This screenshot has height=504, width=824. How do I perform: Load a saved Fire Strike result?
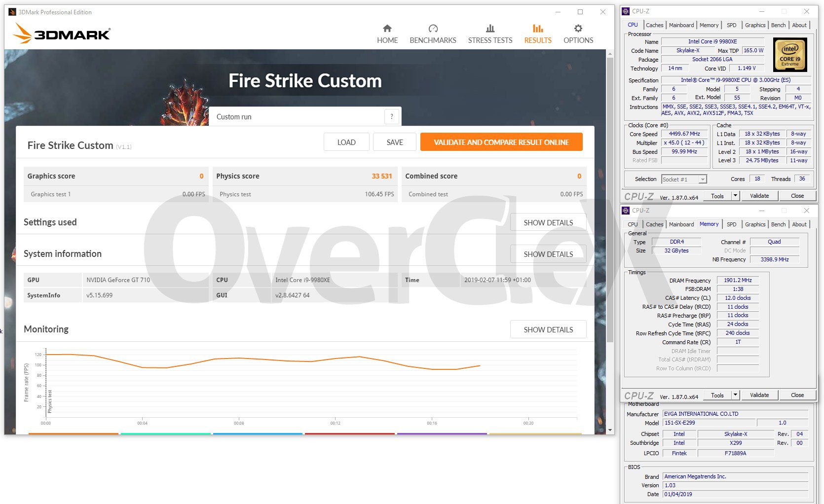pyautogui.click(x=346, y=142)
